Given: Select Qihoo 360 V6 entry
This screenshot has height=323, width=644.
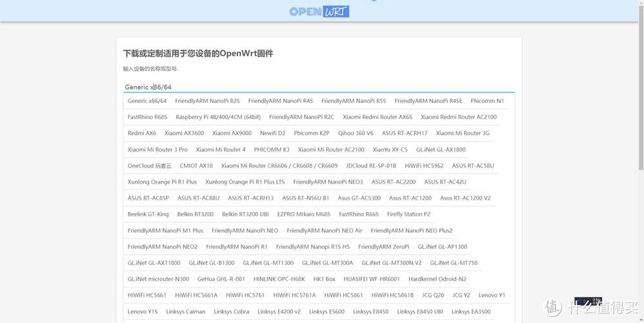Looking at the screenshot, I should coord(356,133).
